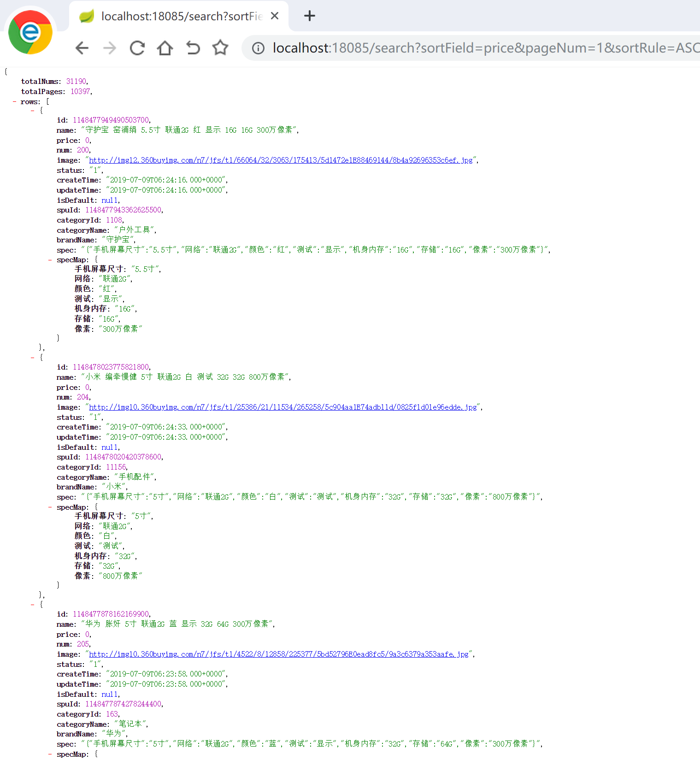
Task: Collapse third row object (id 1148477878162169900)
Action: click(x=32, y=605)
